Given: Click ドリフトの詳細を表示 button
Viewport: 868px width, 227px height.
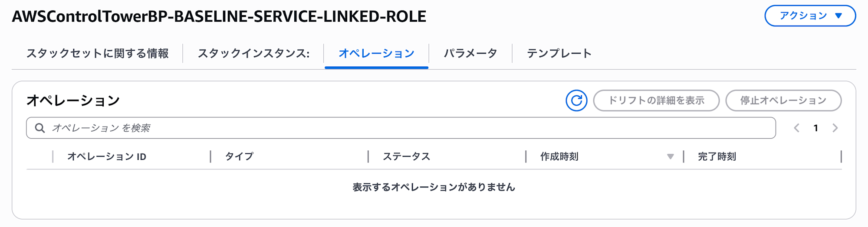Looking at the screenshot, I should point(656,101).
